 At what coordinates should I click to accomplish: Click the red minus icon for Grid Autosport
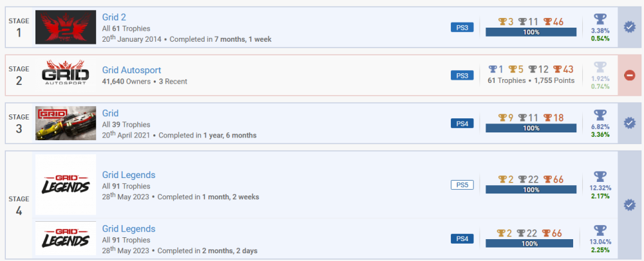coord(630,75)
